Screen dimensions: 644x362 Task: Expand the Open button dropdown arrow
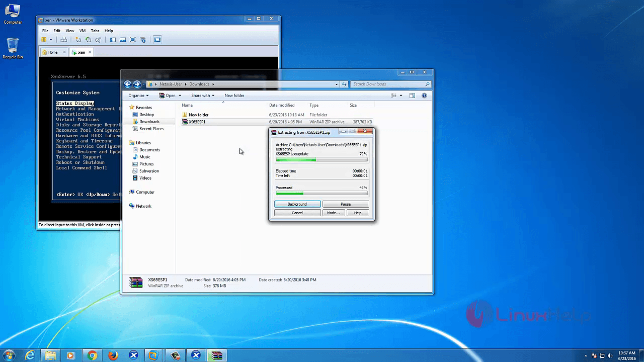(180, 96)
